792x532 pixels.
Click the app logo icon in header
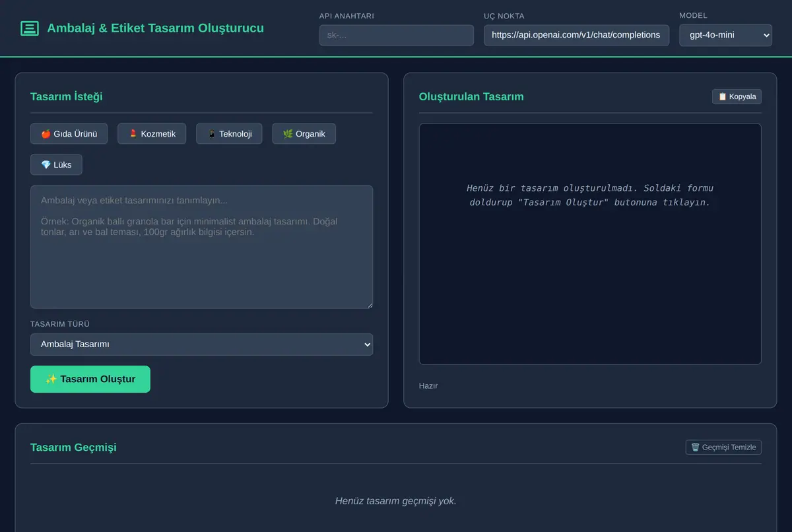[30, 28]
